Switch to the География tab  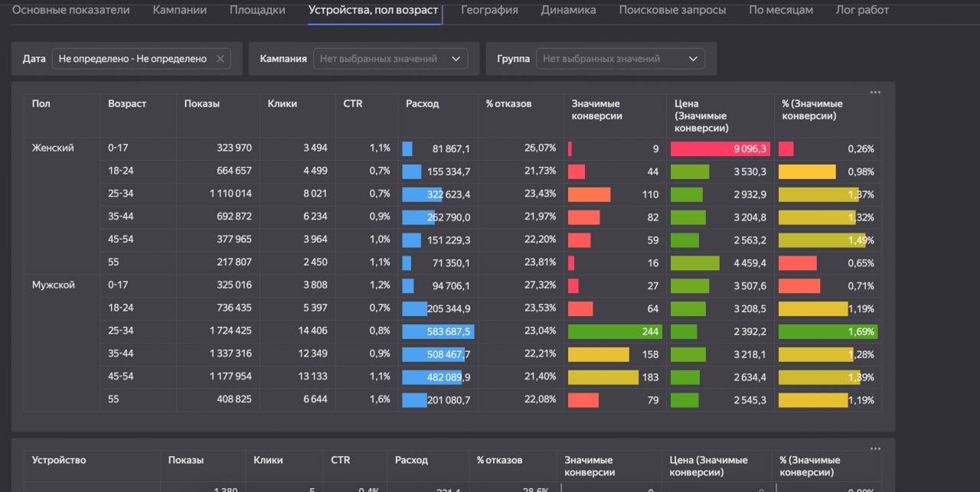[488, 10]
